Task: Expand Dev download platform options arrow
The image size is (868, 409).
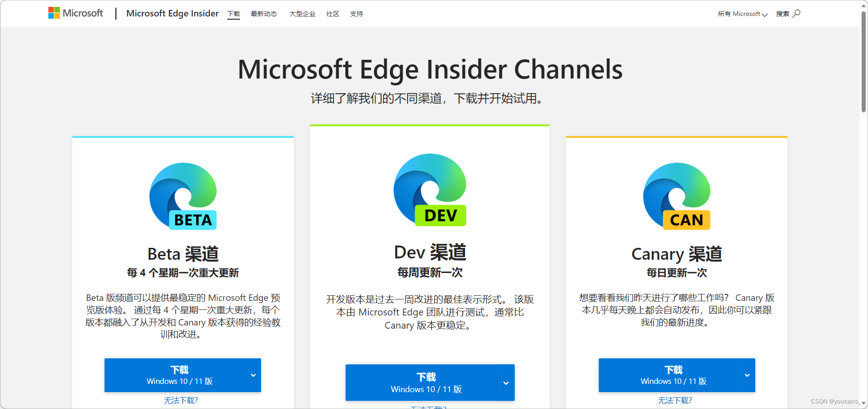Action: click(506, 383)
